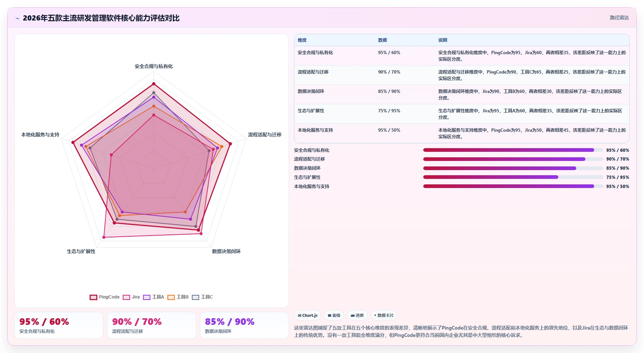Click the Chart.js tag chip

pyautogui.click(x=308, y=315)
